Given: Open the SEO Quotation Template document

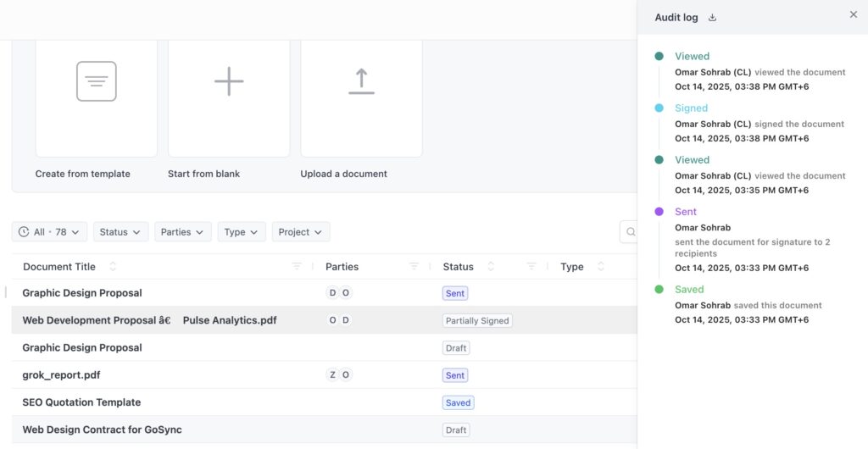Looking at the screenshot, I should tap(81, 402).
